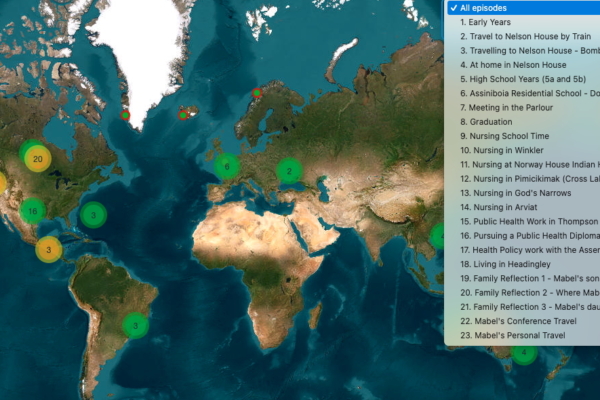Image resolution: width=600 pixels, height=400 pixels.
Task: Select the small red marker on Greenland's coast
Action: [125, 116]
